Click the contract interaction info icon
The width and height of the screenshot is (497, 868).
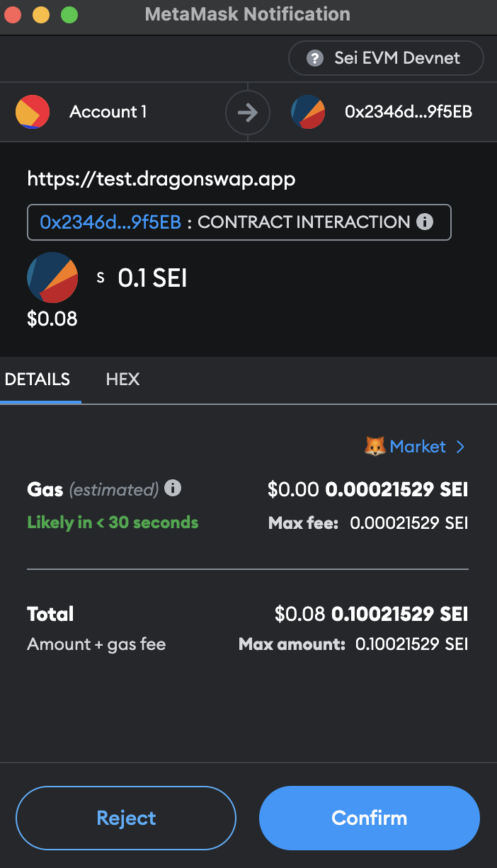click(x=425, y=222)
